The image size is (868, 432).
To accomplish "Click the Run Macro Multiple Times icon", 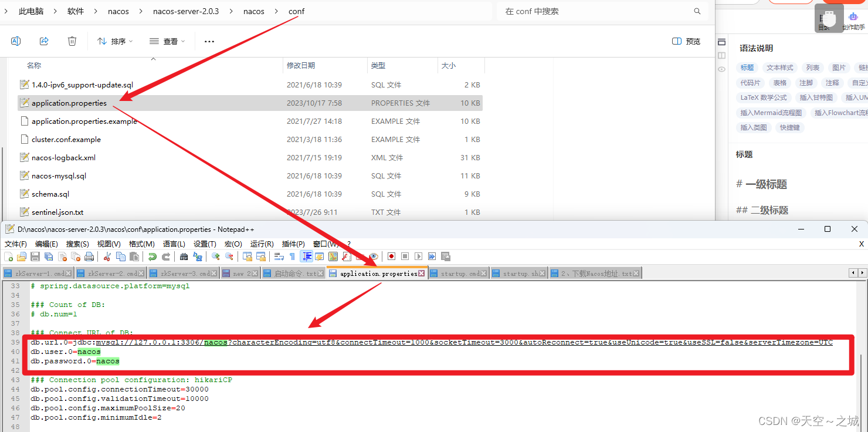I will tap(432, 256).
